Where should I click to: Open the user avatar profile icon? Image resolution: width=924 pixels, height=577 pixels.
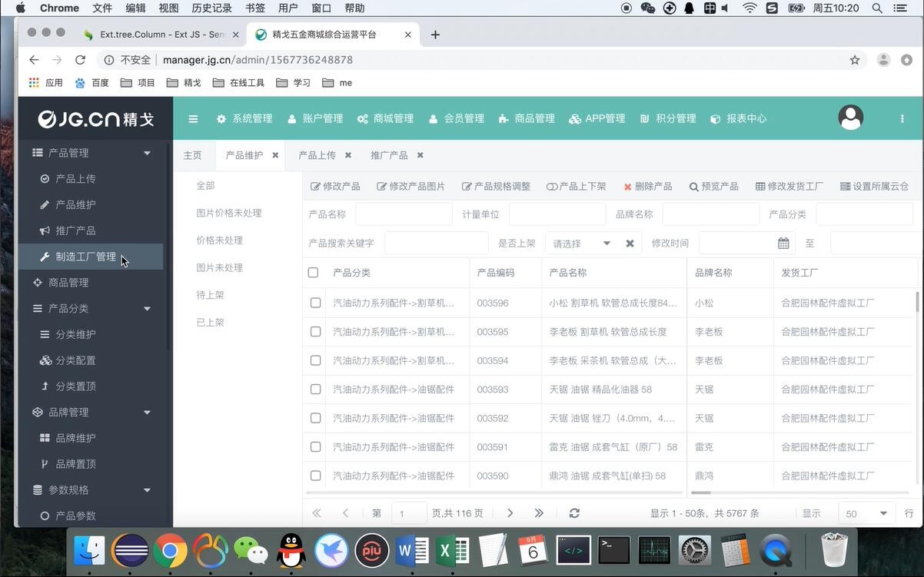pos(850,118)
